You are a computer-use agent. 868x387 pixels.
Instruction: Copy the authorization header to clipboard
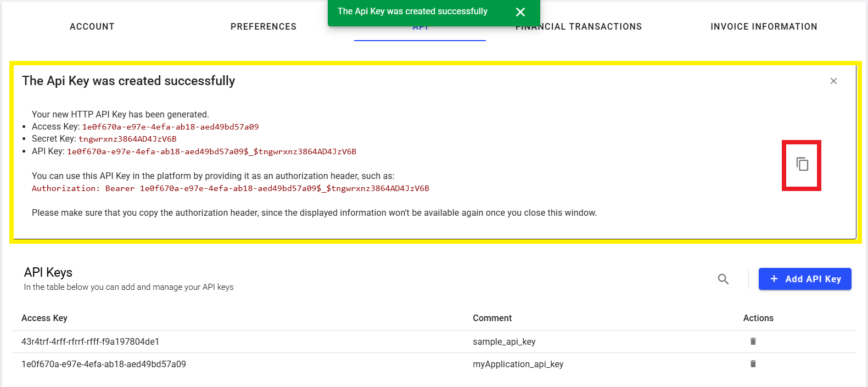(802, 164)
